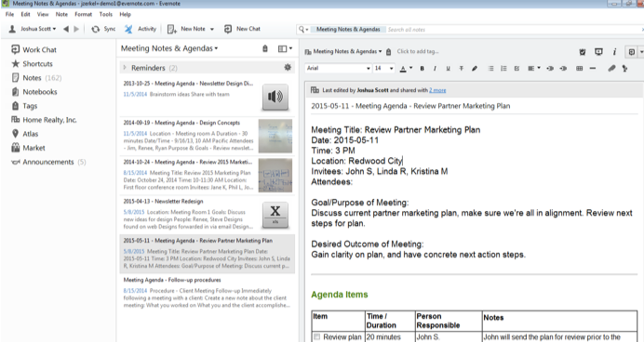Open share button dropdown arrow
This screenshot has height=342, width=644.
(640, 52)
